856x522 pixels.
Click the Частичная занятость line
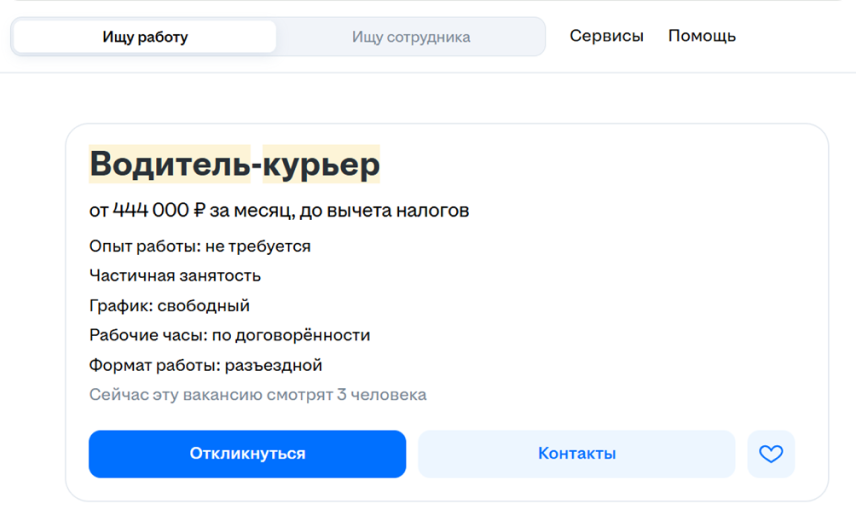click(175, 276)
